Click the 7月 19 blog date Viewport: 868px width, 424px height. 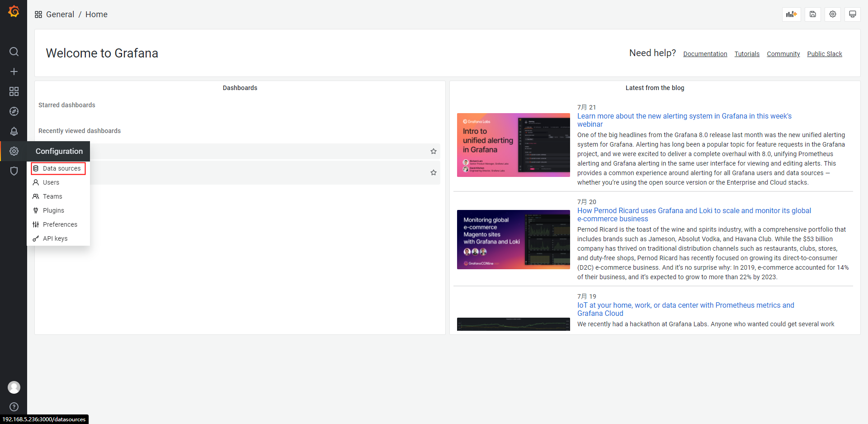point(587,296)
